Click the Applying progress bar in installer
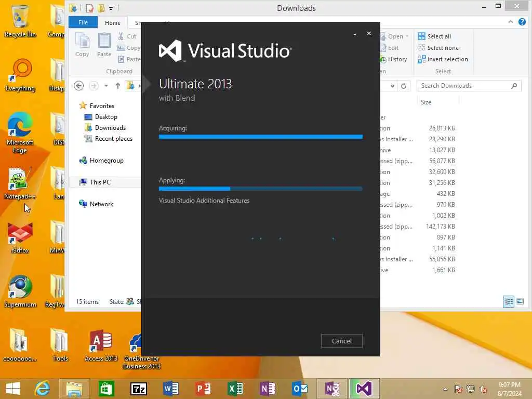 [261, 189]
